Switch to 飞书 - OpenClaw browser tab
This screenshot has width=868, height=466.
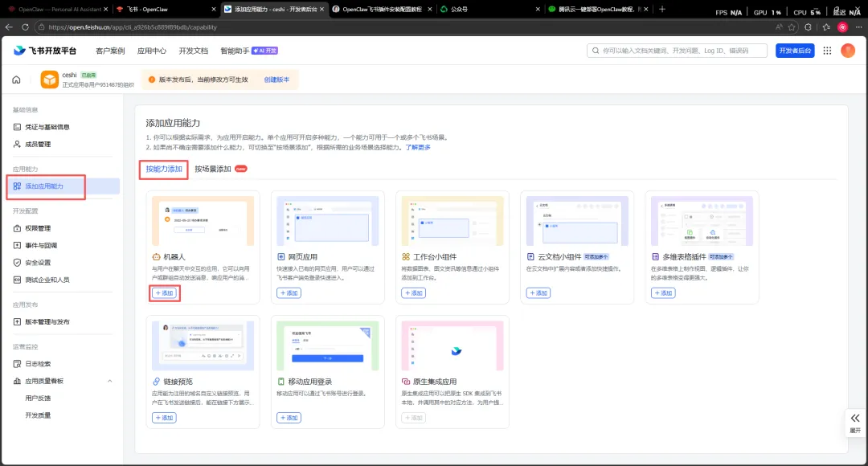(166, 9)
